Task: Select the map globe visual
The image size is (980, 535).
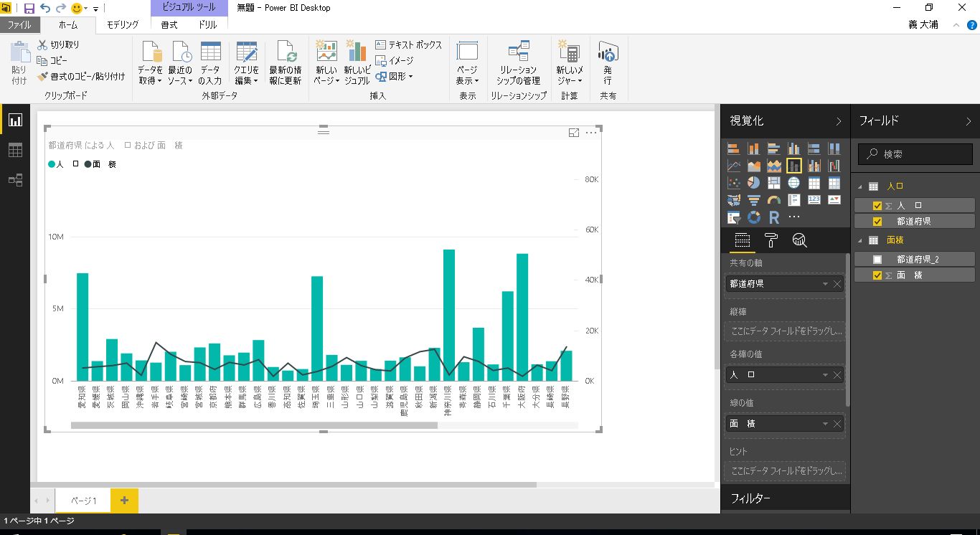Action: 793,183
